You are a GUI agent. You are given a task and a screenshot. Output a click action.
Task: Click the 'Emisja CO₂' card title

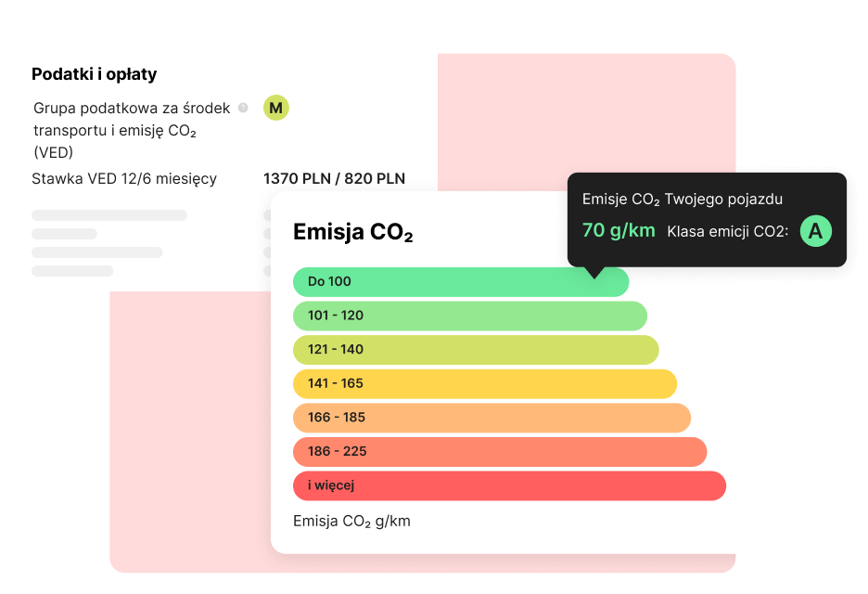click(x=352, y=233)
